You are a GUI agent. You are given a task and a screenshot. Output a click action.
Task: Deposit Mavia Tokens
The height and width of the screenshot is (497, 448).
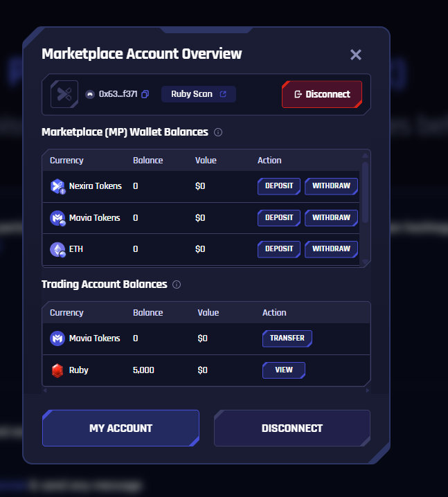click(x=279, y=218)
